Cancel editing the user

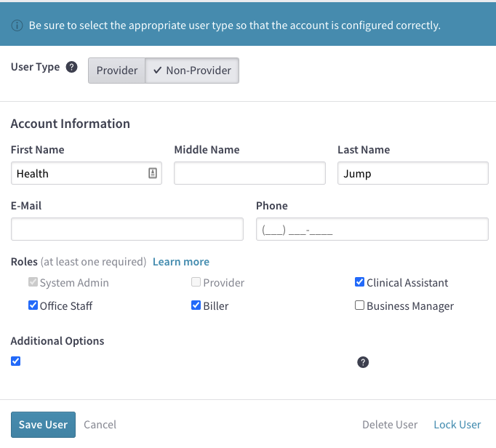100,425
